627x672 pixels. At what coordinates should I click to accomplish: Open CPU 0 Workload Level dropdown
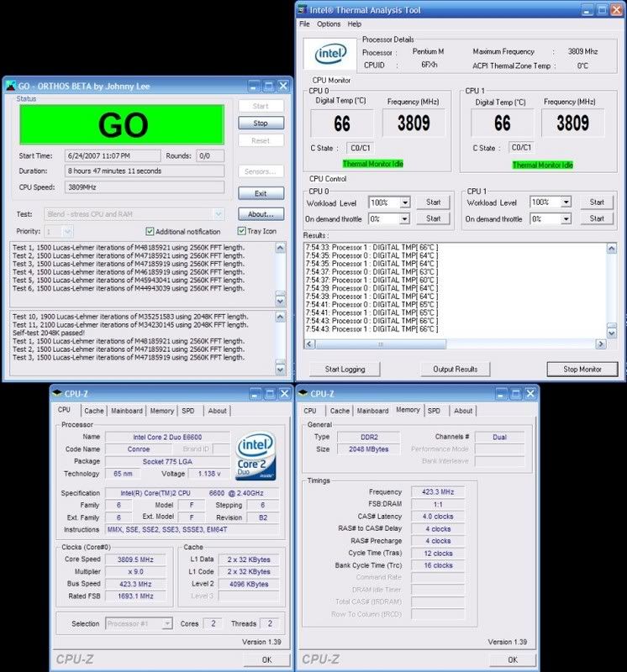click(404, 202)
